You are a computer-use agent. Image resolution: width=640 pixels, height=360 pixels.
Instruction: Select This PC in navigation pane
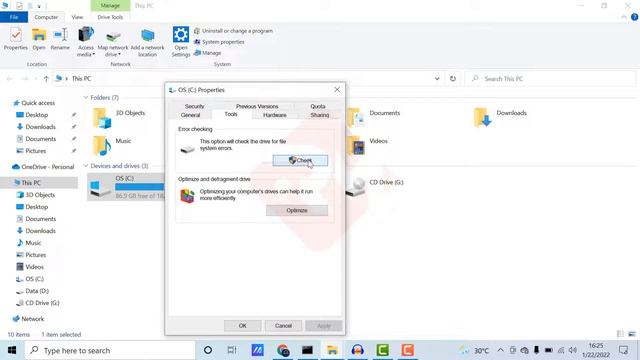pyautogui.click(x=31, y=183)
